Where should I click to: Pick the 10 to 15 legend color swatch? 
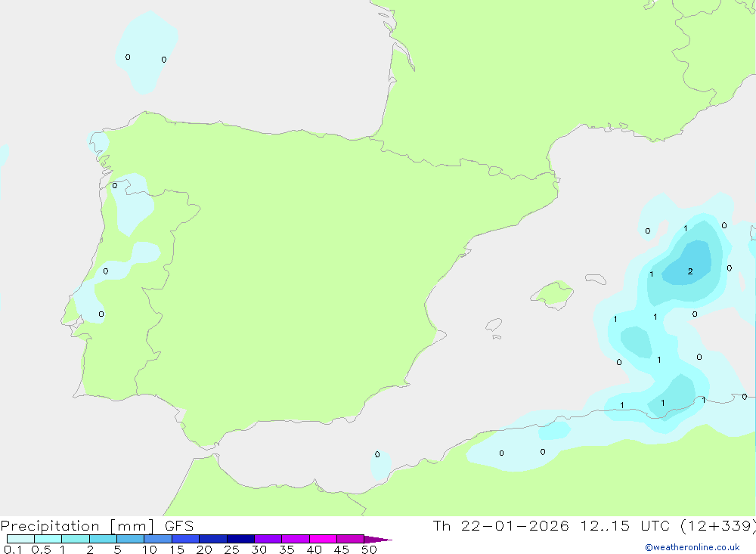[x=158, y=539]
